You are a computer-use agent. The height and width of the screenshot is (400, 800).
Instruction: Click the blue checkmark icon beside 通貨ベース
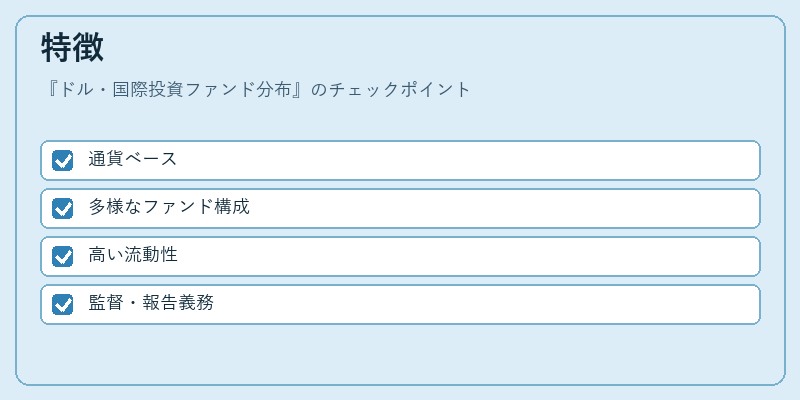pos(63,160)
